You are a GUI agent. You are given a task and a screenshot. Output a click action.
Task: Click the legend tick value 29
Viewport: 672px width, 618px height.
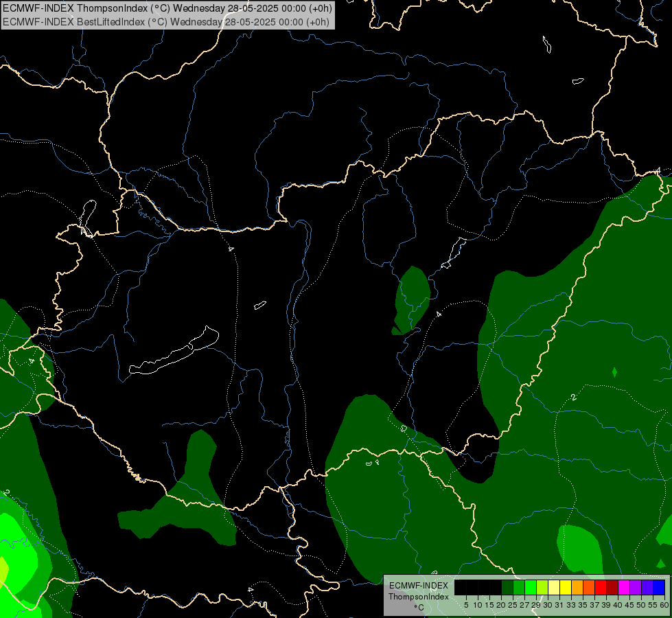tap(536, 605)
